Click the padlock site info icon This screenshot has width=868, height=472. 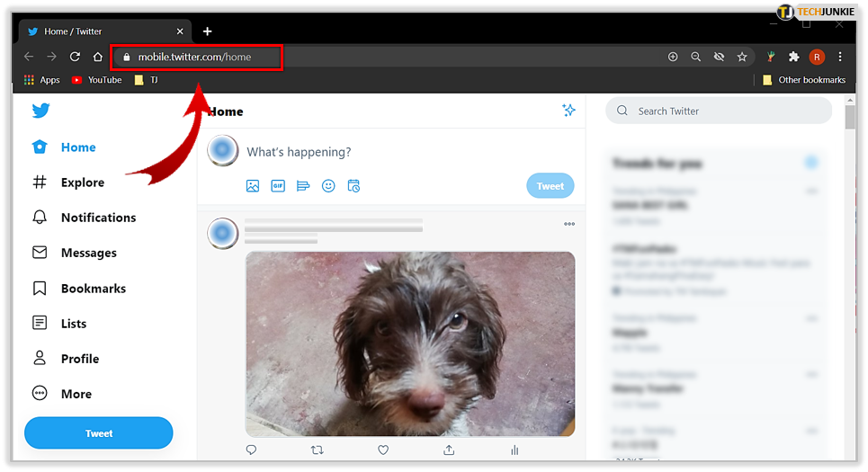click(x=126, y=57)
